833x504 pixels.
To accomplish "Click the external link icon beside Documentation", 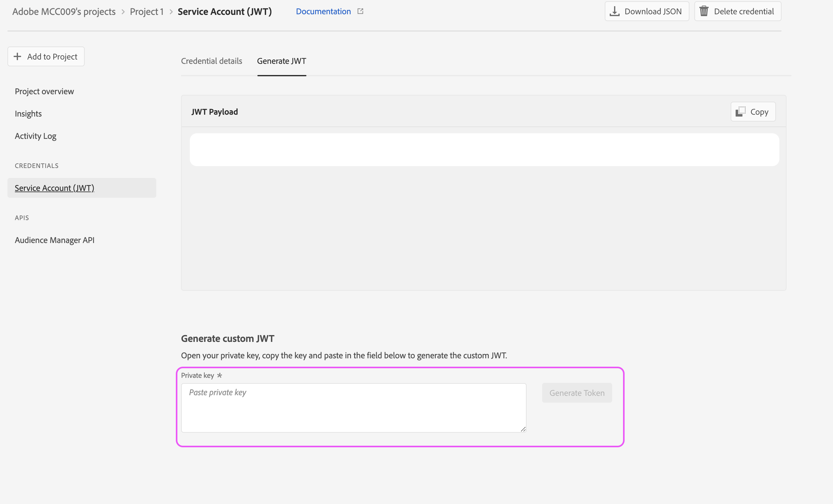I will 360,11.
